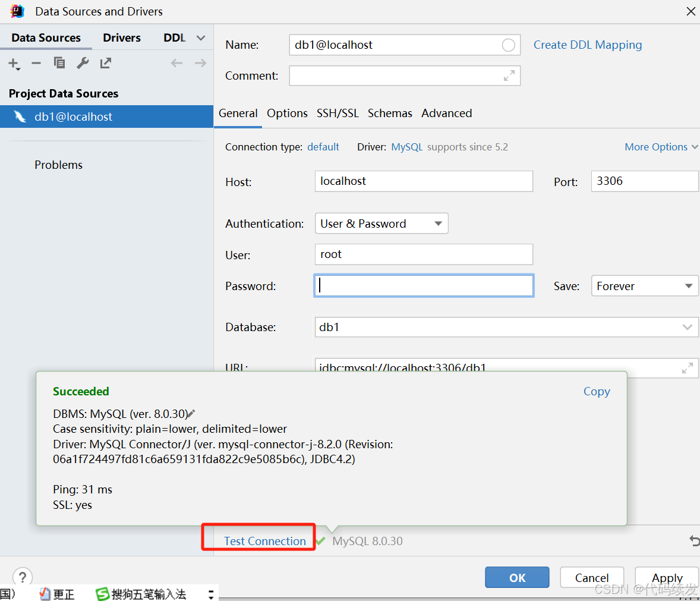Switch to the Drivers tab
700x601 pixels.
121,38
